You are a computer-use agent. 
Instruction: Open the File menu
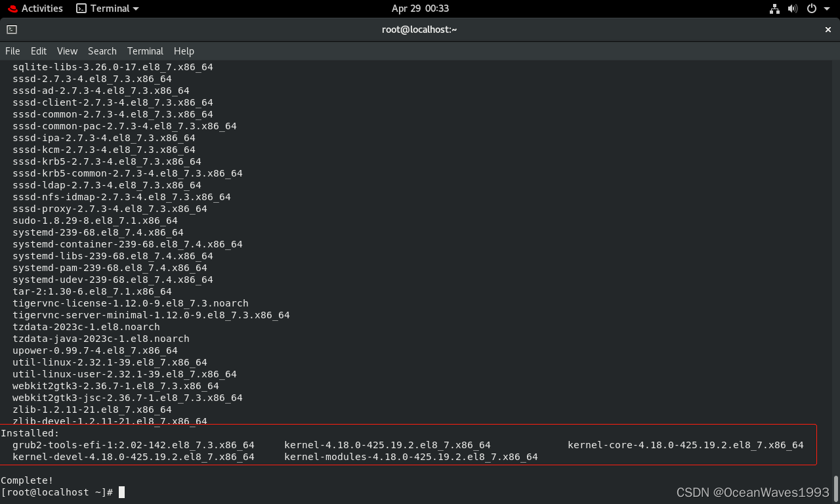[x=12, y=51]
